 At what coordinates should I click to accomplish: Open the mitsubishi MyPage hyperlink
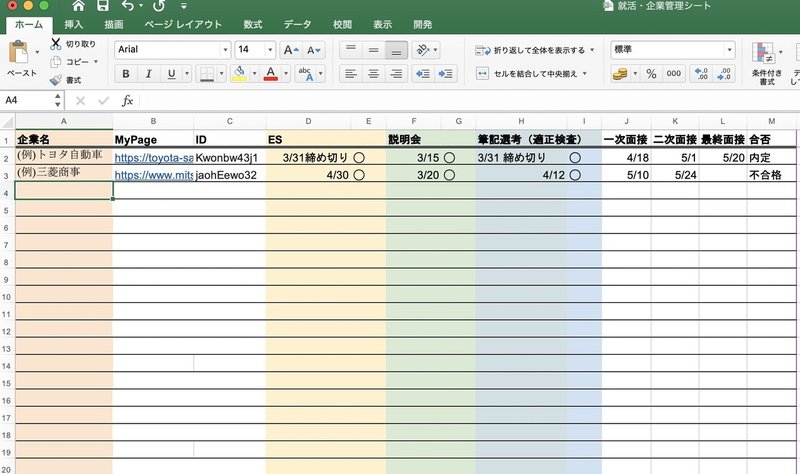[x=154, y=175]
